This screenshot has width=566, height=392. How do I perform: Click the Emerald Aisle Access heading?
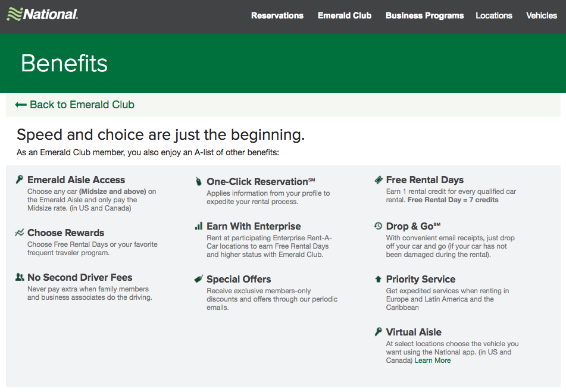coord(76,180)
